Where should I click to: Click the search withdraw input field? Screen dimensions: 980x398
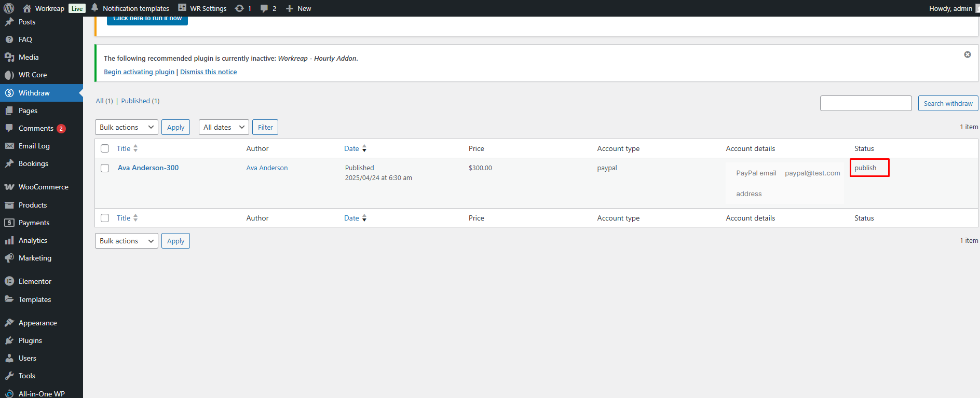click(x=865, y=103)
